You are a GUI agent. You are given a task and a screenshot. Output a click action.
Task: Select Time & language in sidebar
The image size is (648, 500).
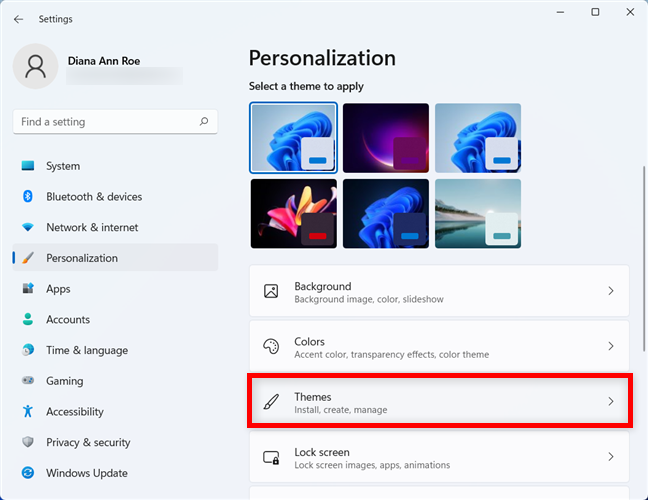tap(115, 350)
